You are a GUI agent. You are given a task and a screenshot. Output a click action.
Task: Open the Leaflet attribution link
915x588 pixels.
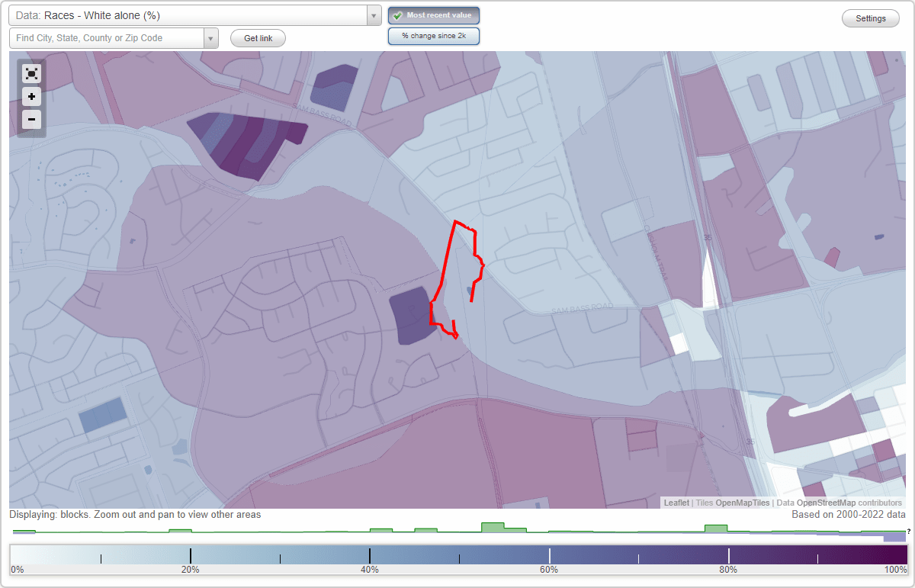coord(676,503)
